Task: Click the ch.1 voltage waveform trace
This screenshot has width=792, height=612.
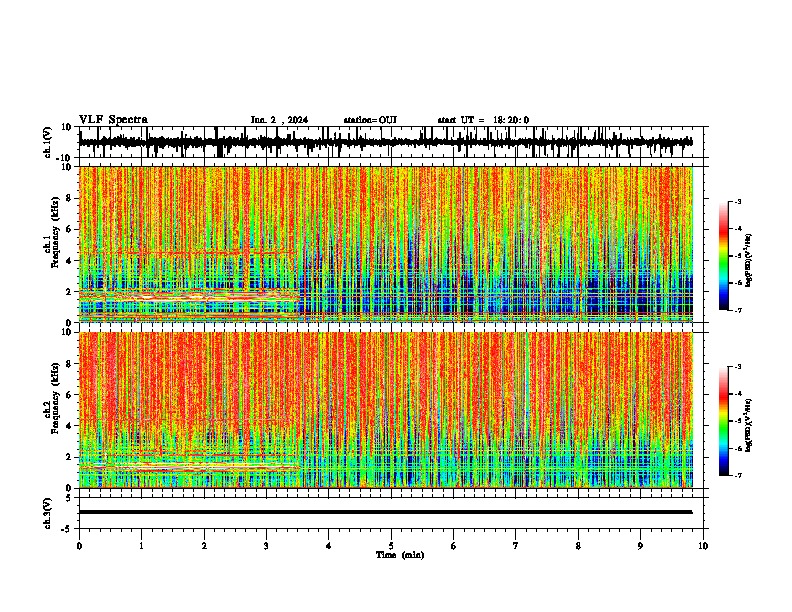Action: (x=386, y=142)
